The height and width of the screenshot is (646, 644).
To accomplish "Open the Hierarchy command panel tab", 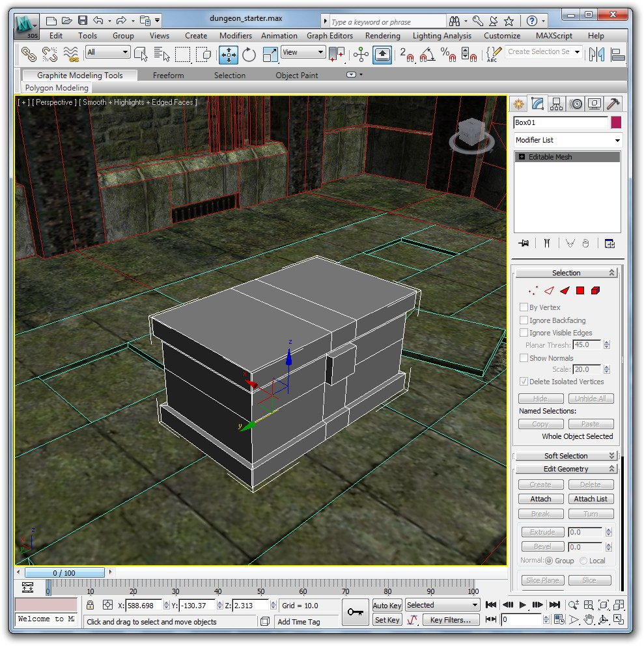I will point(556,104).
